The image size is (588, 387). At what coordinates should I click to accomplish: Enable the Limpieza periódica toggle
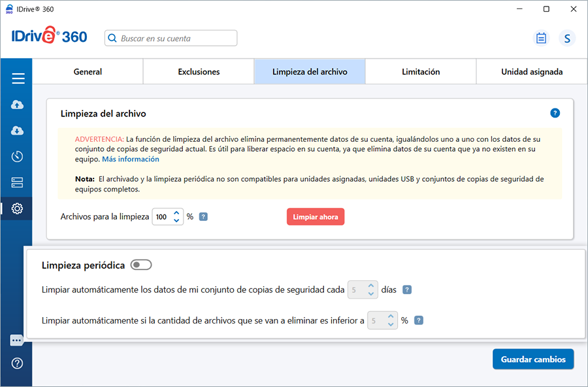141,265
